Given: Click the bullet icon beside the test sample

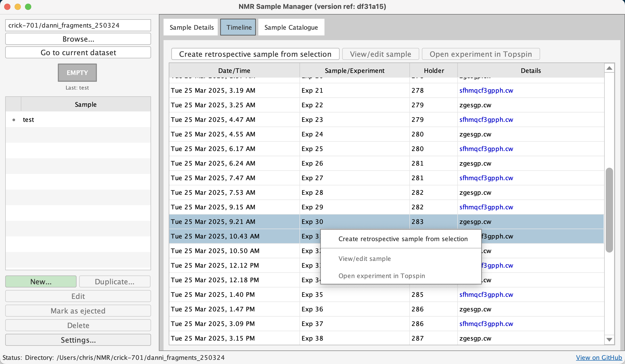Looking at the screenshot, I should click(14, 120).
